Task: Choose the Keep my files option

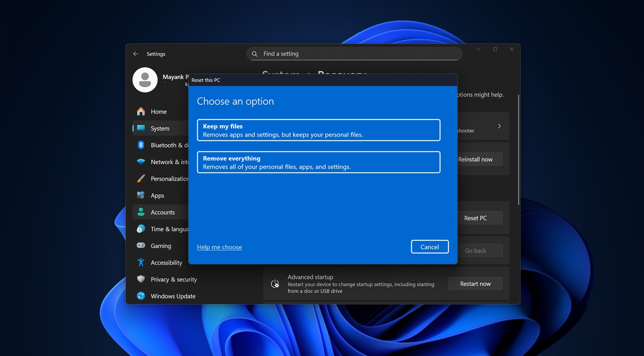Action: (x=318, y=130)
